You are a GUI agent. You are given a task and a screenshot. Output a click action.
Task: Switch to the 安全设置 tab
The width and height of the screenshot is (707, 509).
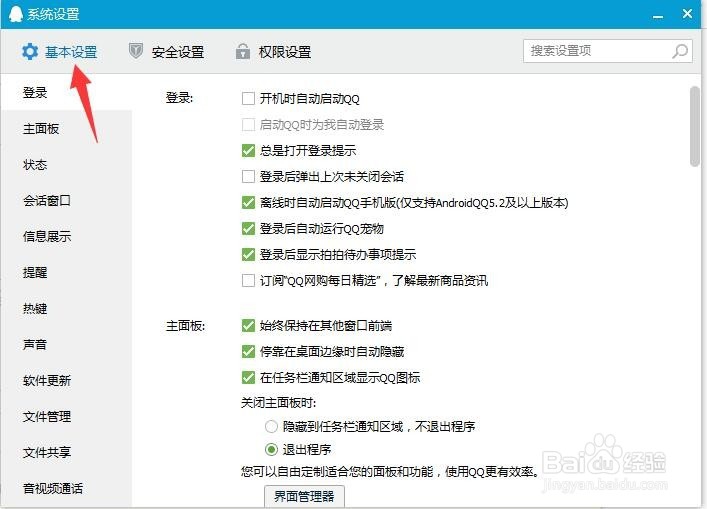click(166, 52)
